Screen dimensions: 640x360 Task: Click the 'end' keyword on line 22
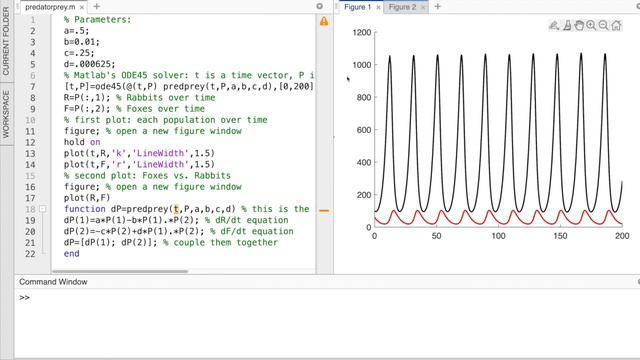[x=71, y=253]
